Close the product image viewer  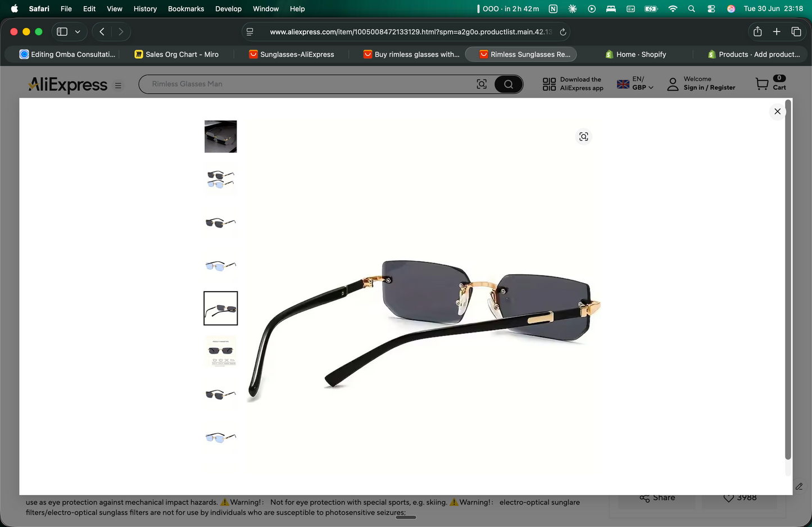click(x=777, y=111)
